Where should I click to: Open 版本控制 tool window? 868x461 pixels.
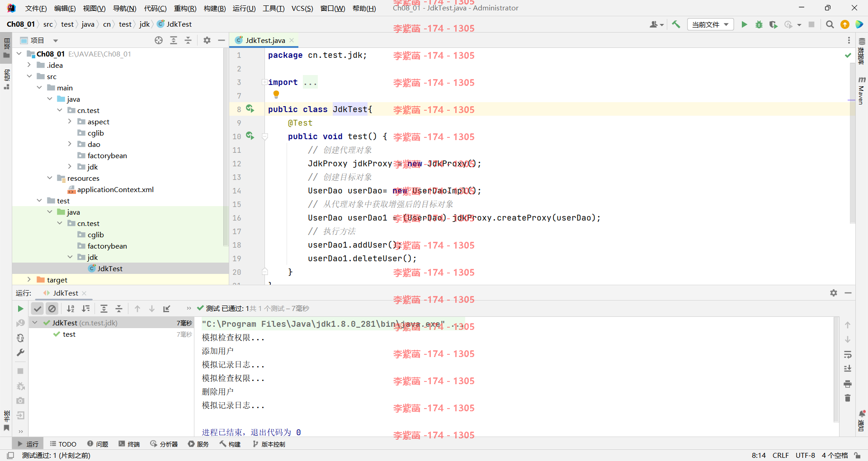coord(269,444)
